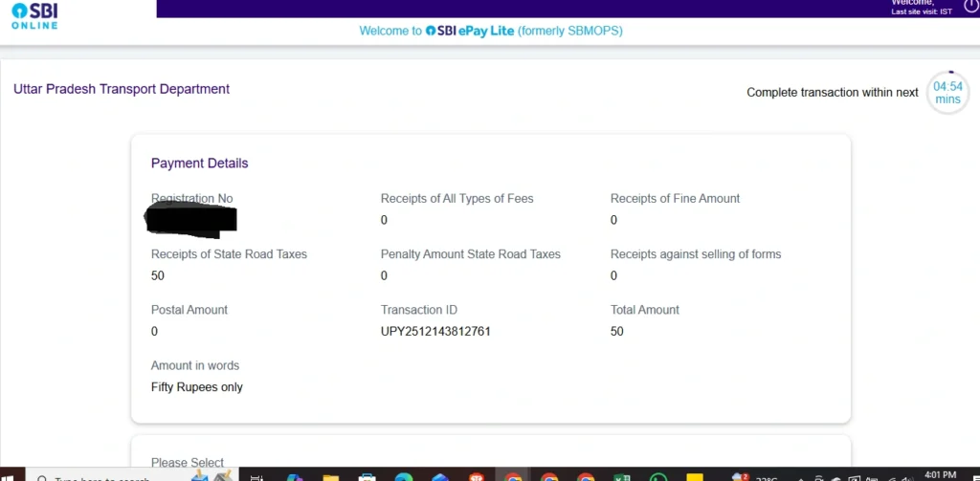Click the SBI ePay Lite welcome banner text

pyautogui.click(x=490, y=31)
